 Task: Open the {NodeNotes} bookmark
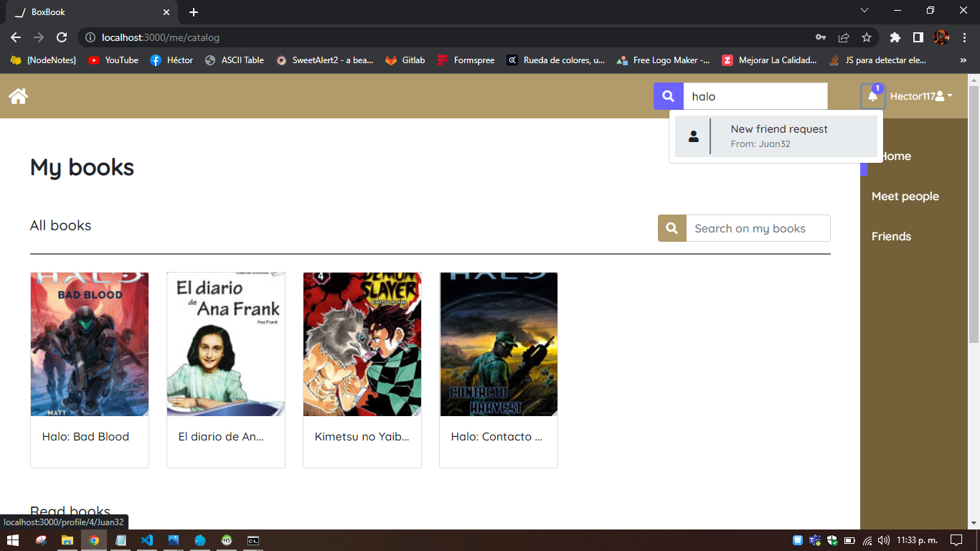click(43, 60)
